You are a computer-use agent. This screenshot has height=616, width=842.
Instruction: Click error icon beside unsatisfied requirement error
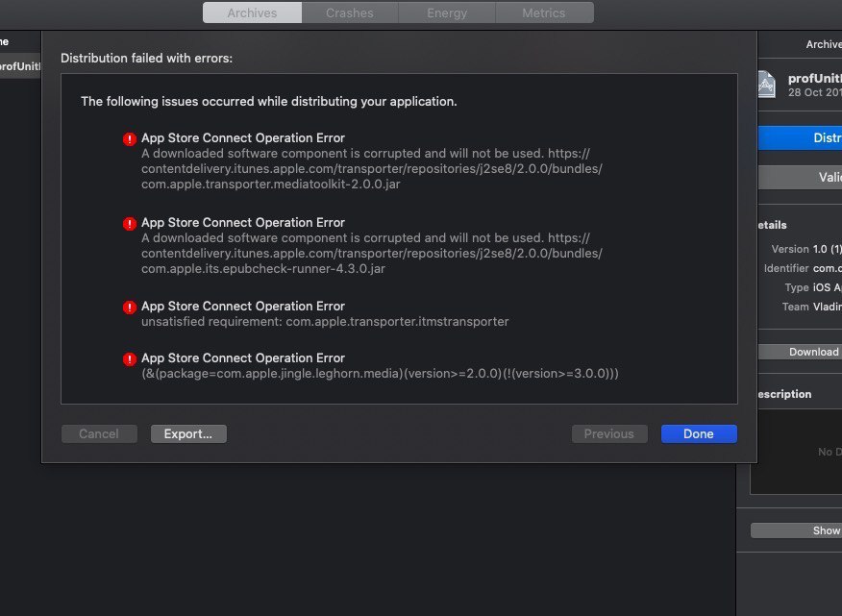[130, 308]
